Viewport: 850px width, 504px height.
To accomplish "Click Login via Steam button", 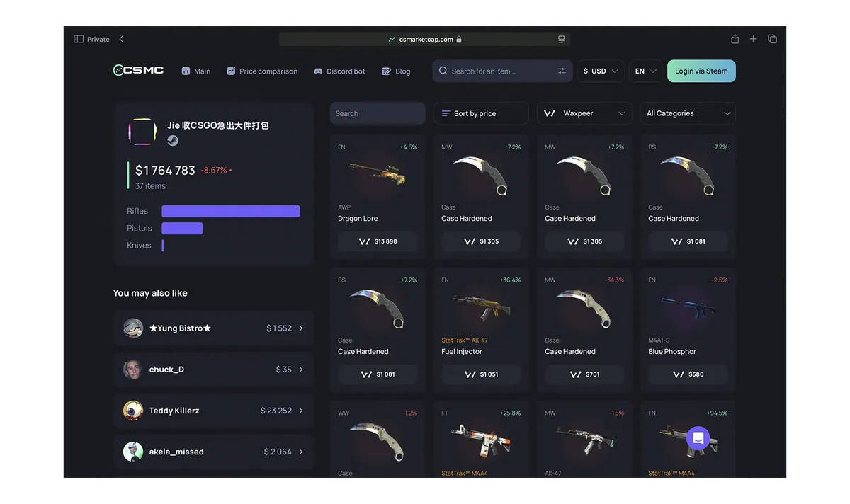I will point(701,71).
